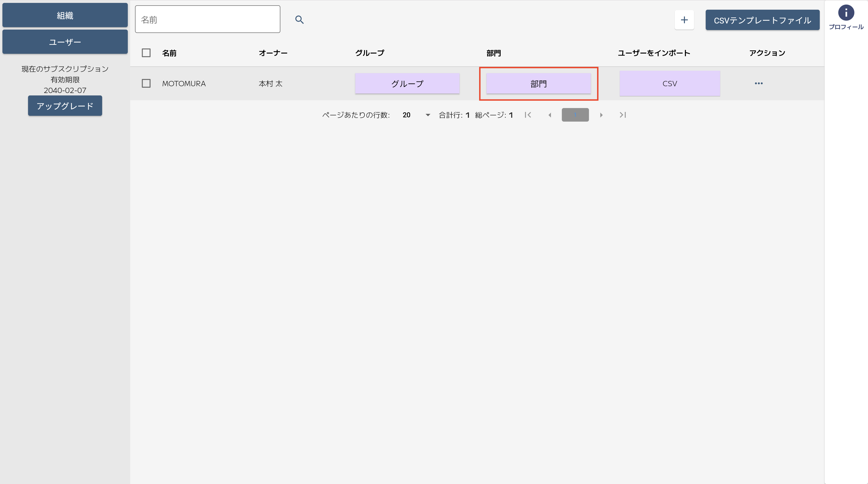
Task: Click the アップグレード button
Action: [65, 106]
